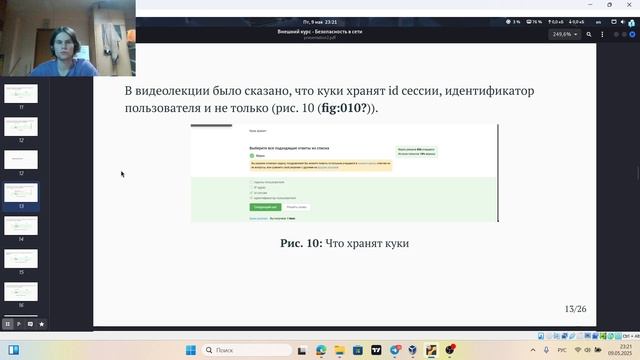640x360 pixels.
Task: Click the Windows Start button
Action: click(x=191, y=350)
